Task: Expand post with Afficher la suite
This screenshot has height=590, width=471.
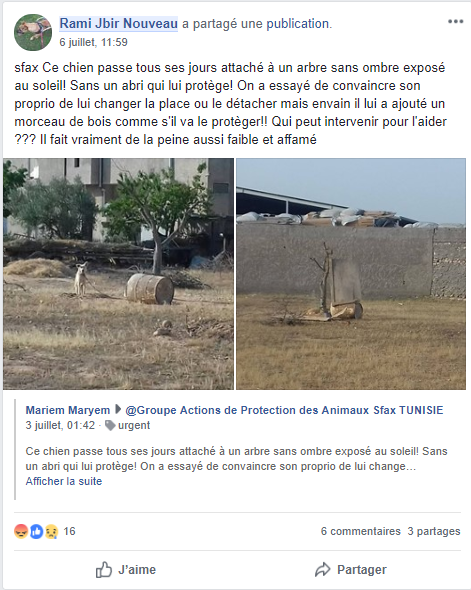Action: tap(64, 481)
